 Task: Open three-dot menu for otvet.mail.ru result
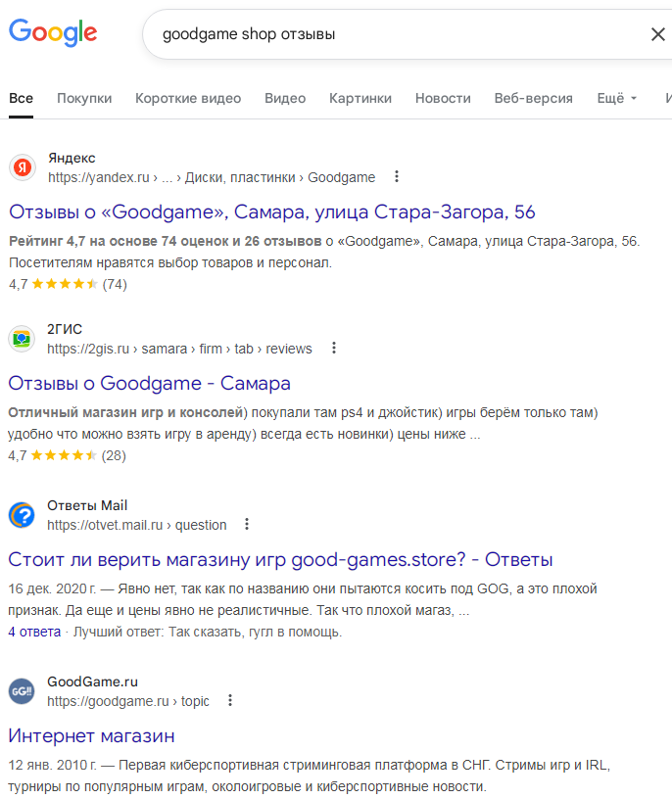coord(248,525)
